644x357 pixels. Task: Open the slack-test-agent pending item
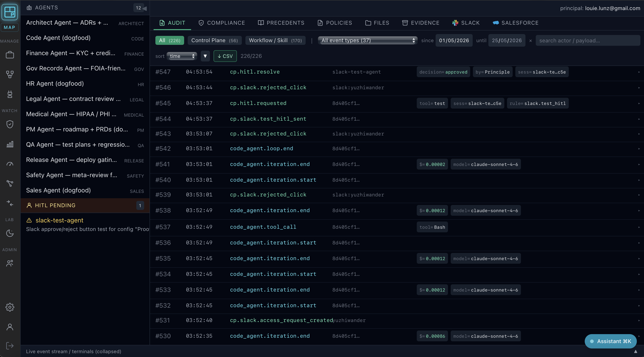pyautogui.click(x=85, y=224)
